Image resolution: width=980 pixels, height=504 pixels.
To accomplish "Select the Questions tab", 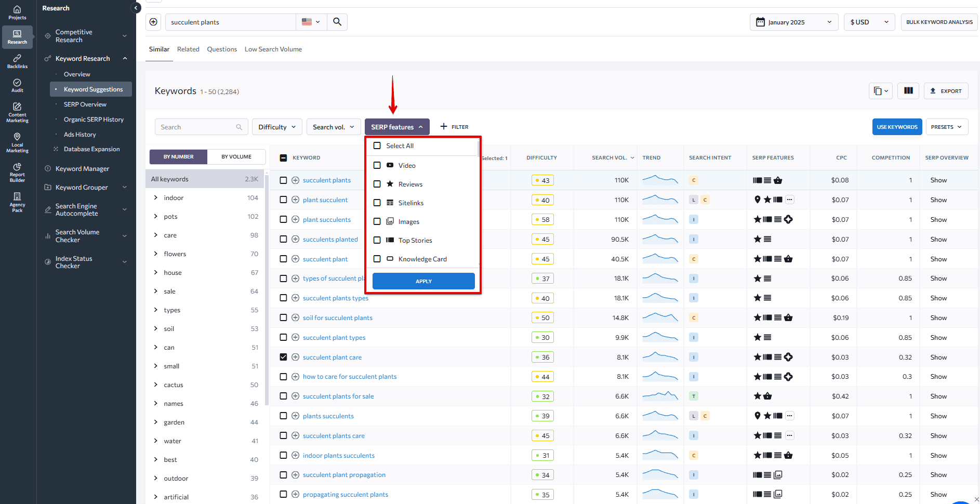I will point(221,49).
